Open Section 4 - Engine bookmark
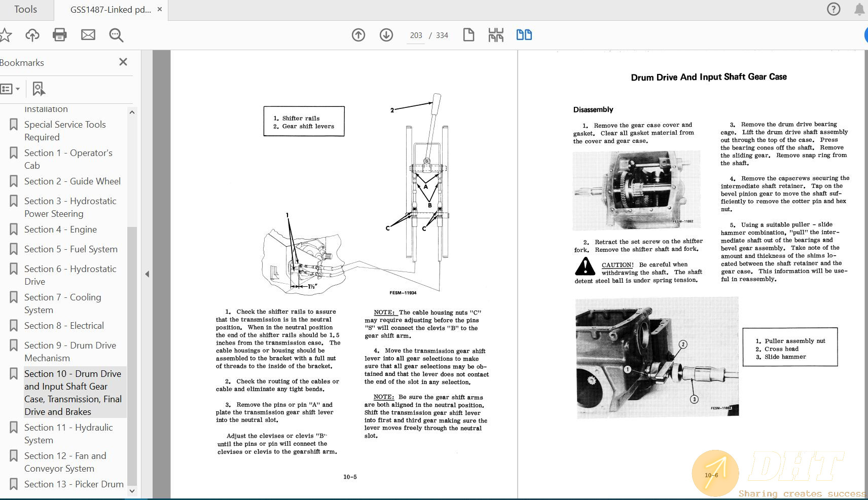 coord(60,229)
